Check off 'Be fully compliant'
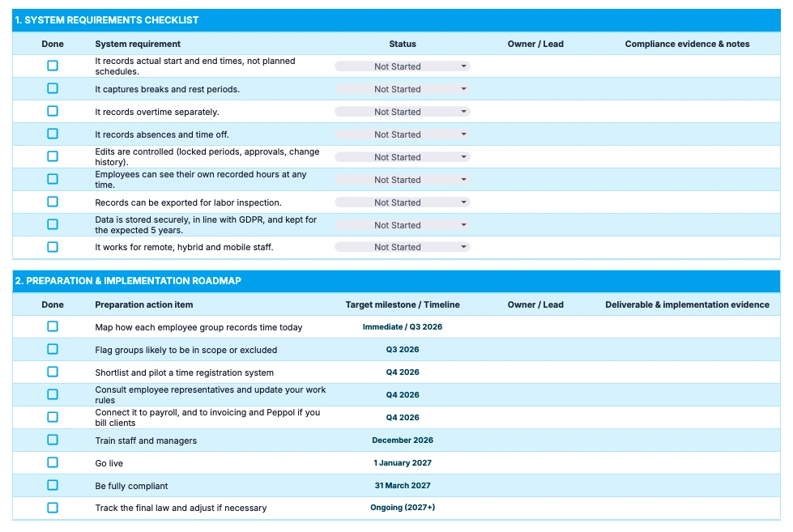Viewport: 793px width, 532px height. click(53, 486)
